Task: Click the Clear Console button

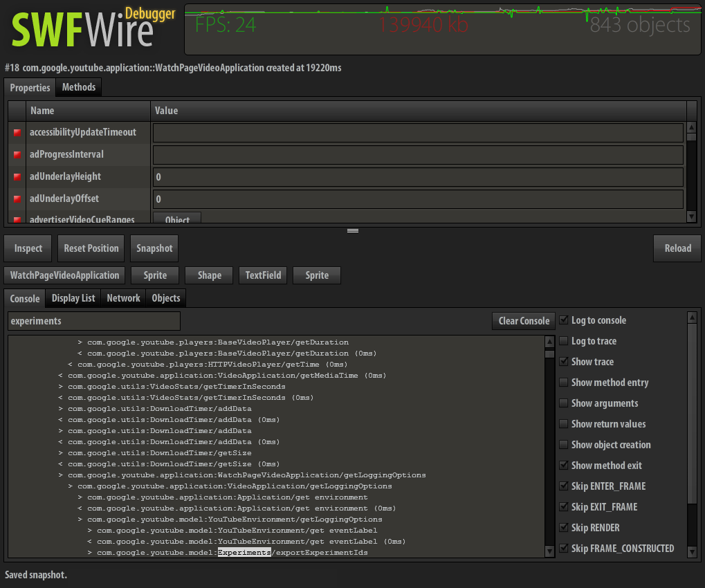Action: [x=524, y=321]
